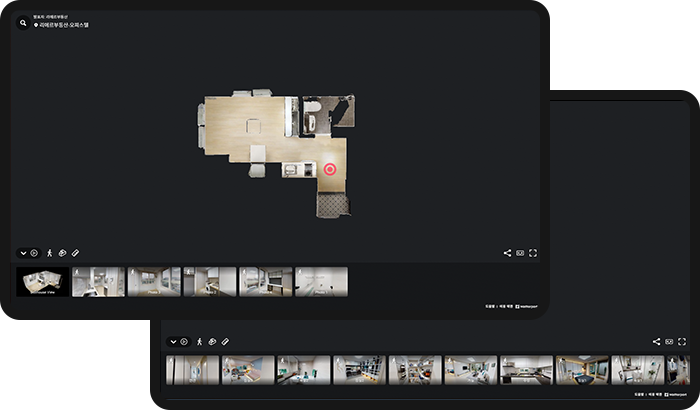The width and height of the screenshot is (700, 410).
Task: Click the search magnifier icon at top left
Action: point(21,21)
